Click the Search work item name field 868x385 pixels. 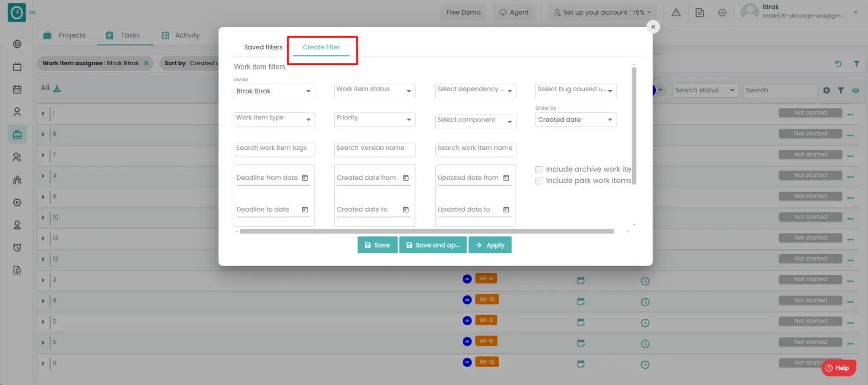tap(475, 148)
